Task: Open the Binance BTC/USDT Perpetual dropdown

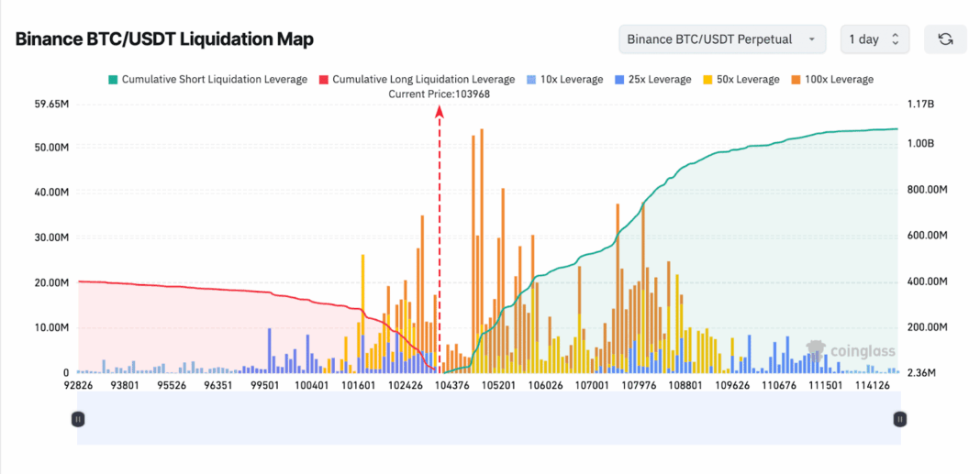Action: pos(722,39)
